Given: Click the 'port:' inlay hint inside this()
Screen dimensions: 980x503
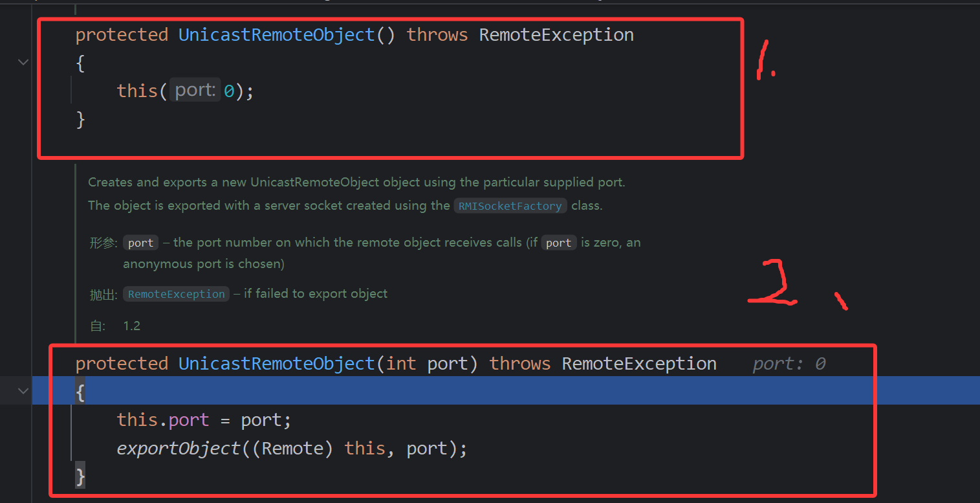Looking at the screenshot, I should coord(194,91).
